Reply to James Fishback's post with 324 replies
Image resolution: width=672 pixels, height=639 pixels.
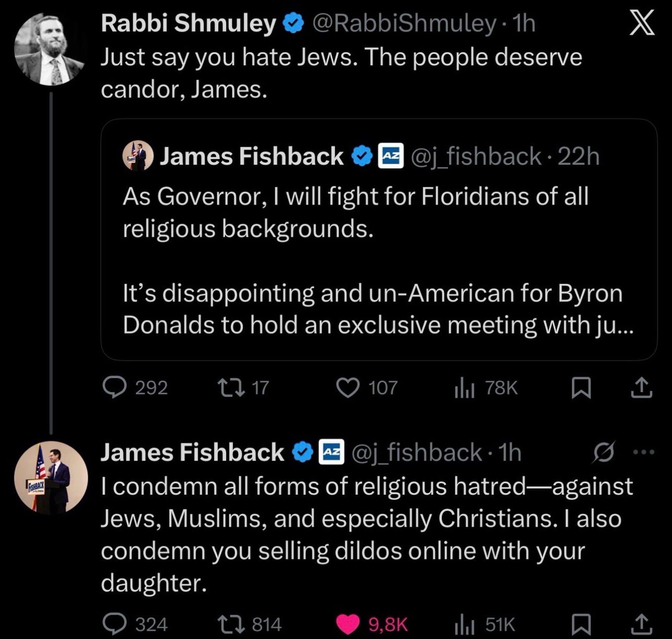click(115, 624)
